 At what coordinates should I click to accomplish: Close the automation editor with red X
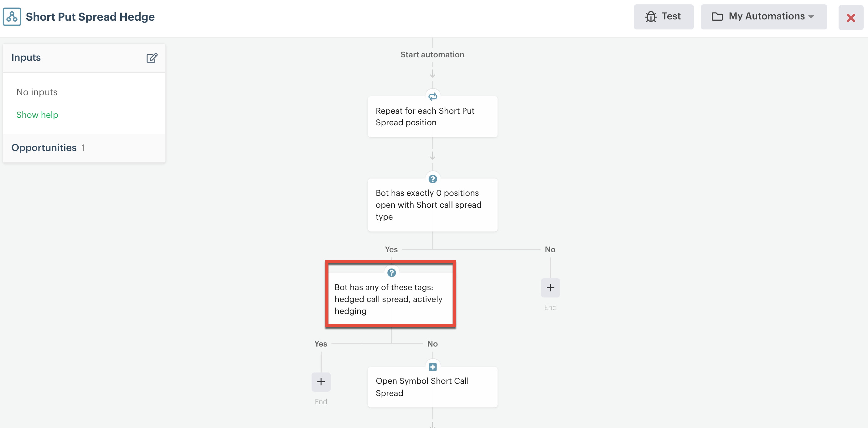tap(850, 18)
